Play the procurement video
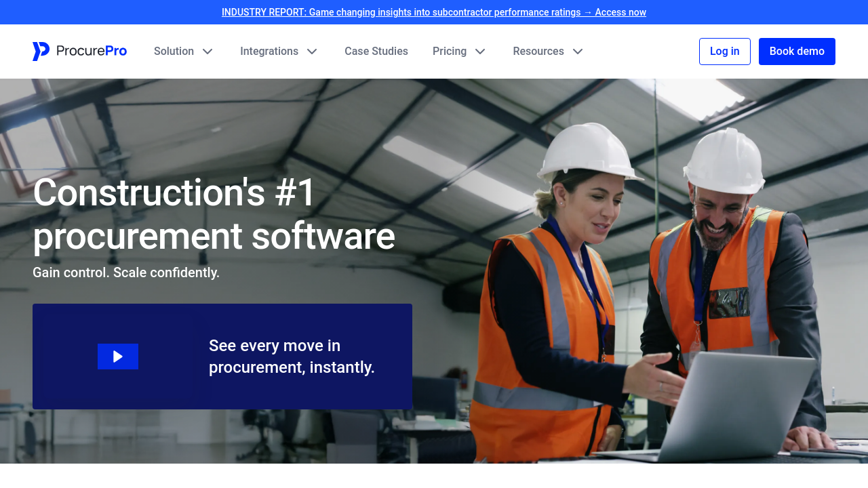 (x=118, y=357)
